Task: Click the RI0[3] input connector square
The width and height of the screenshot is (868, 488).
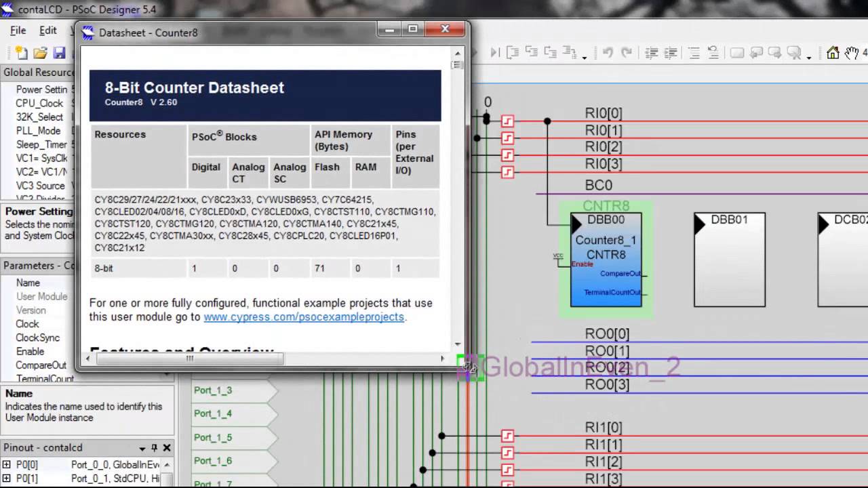Action: [507, 172]
